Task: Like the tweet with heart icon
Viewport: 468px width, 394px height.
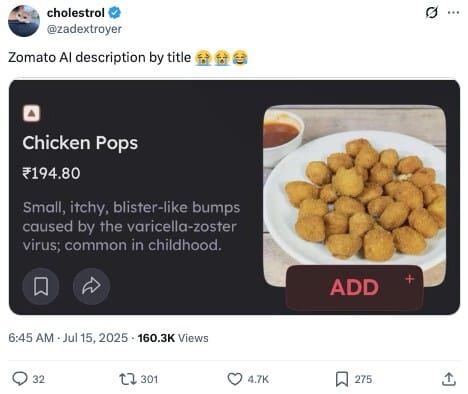Action: pyautogui.click(x=235, y=379)
